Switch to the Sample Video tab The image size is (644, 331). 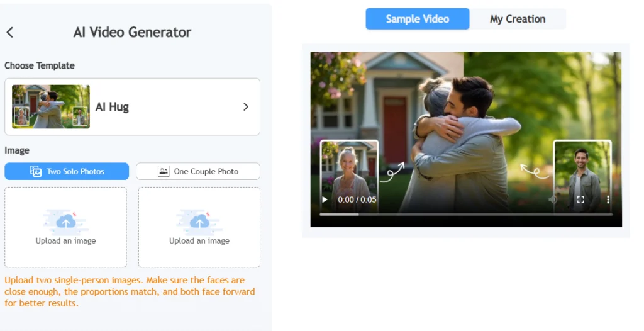(x=418, y=19)
